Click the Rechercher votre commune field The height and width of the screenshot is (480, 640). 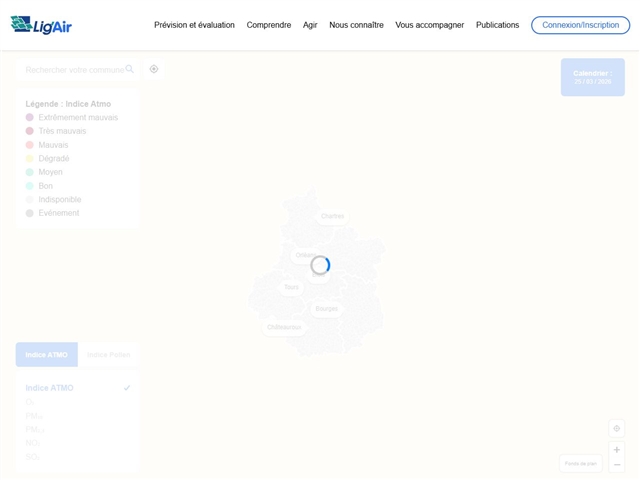tap(74, 70)
